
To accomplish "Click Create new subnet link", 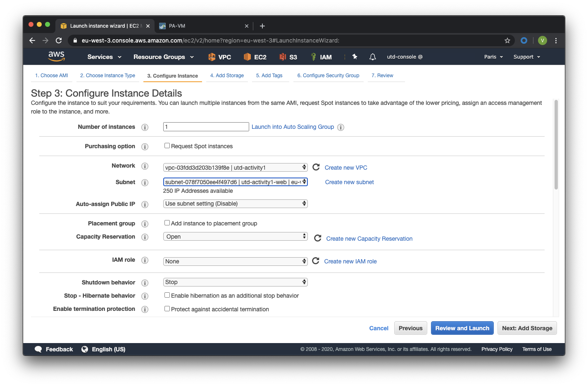I will click(x=350, y=182).
